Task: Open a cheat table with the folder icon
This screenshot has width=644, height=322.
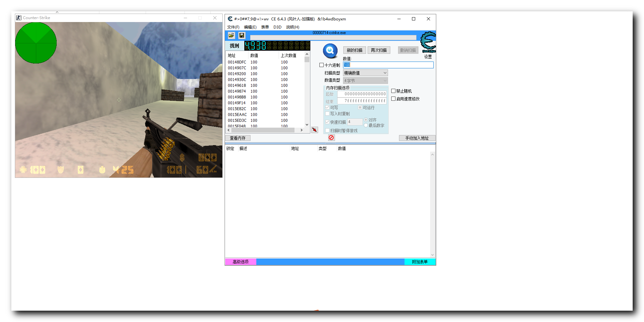Action: [231, 35]
